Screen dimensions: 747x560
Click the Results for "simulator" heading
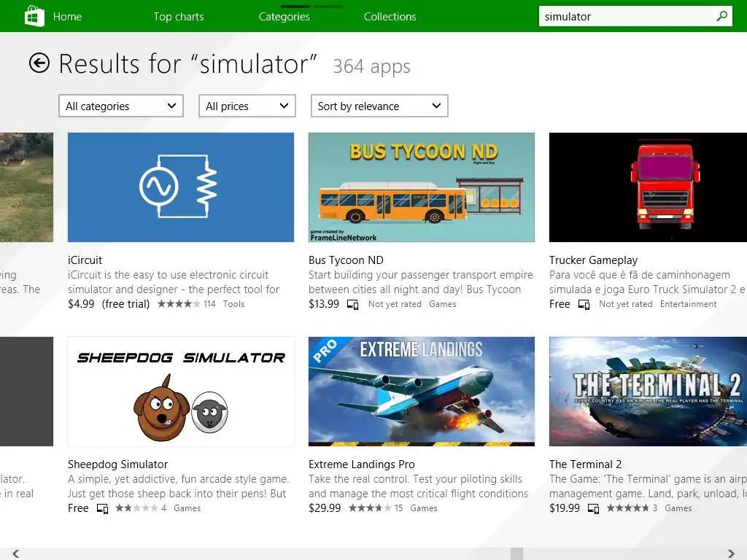187,64
